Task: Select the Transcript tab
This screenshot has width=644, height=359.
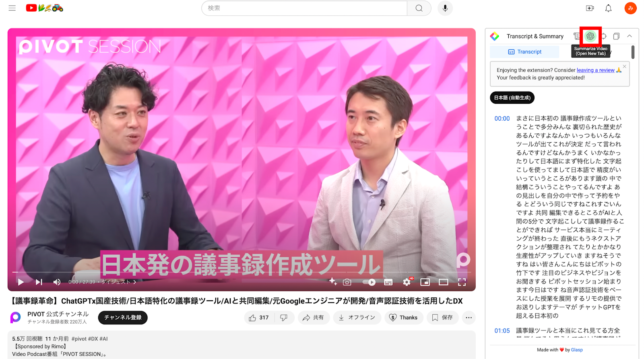Action: (524, 52)
